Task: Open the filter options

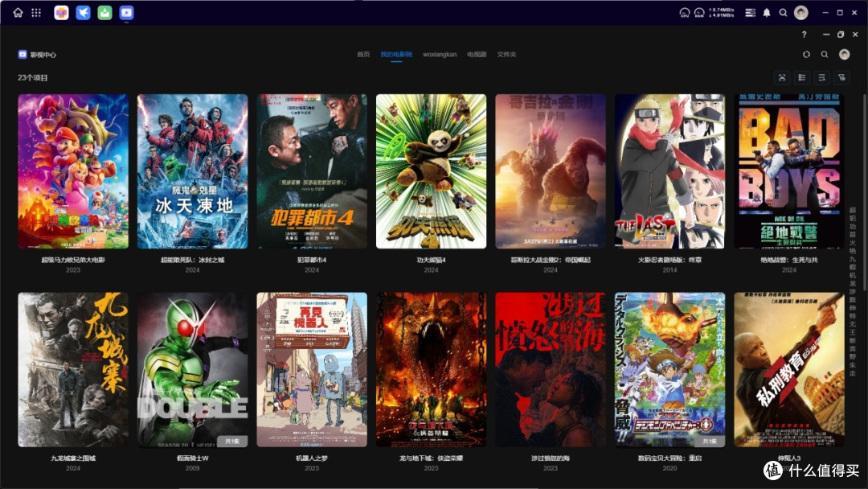Action: point(841,77)
